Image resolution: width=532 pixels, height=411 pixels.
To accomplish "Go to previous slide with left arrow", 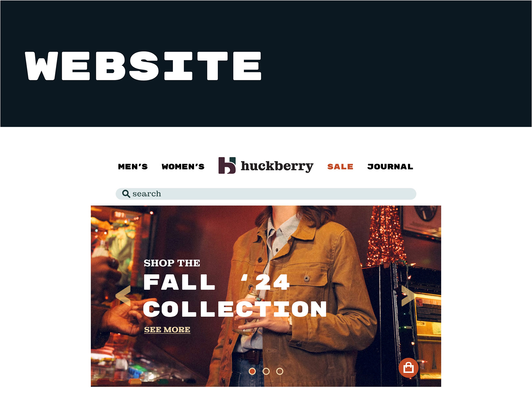I will [123, 296].
